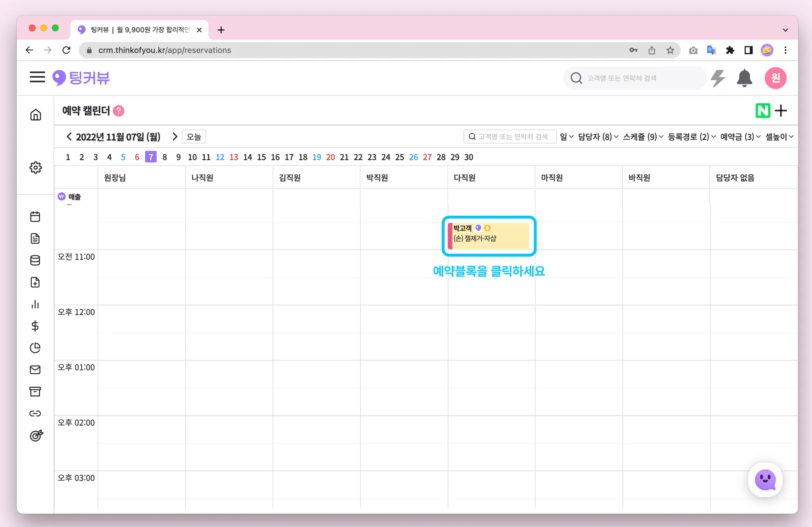This screenshot has height=527, width=812.
Task: Click the plus icon to add reservation
Action: [x=781, y=111]
